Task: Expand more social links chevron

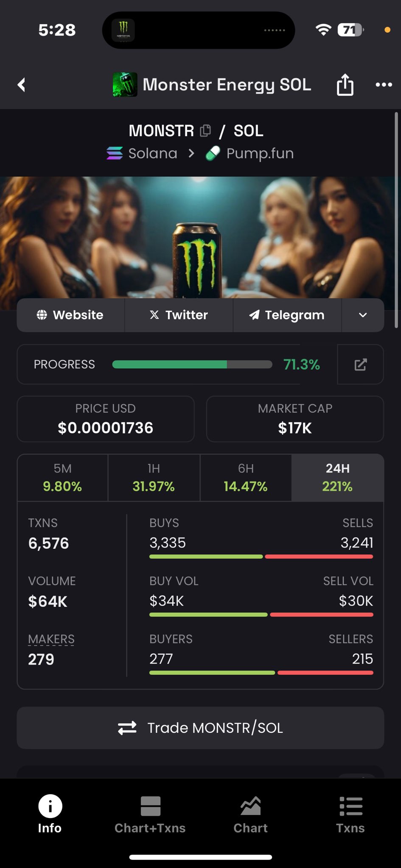Action: click(x=363, y=315)
